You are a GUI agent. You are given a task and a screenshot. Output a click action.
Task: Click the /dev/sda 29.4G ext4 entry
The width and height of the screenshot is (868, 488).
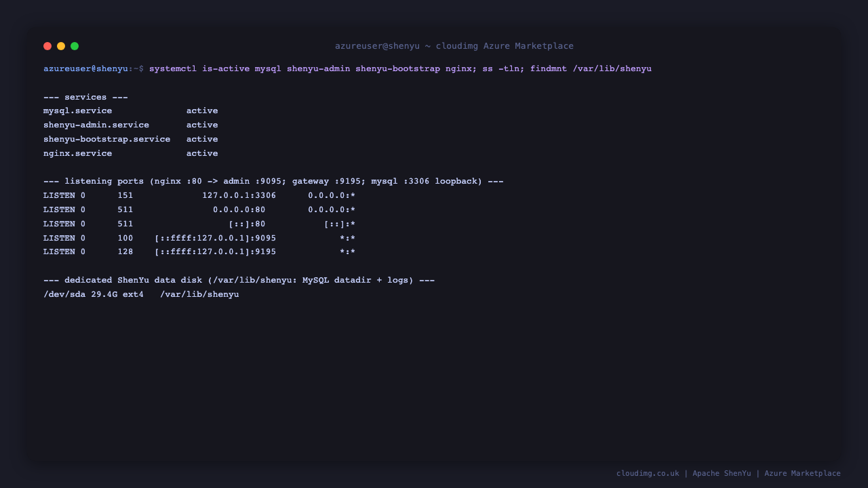coord(94,294)
